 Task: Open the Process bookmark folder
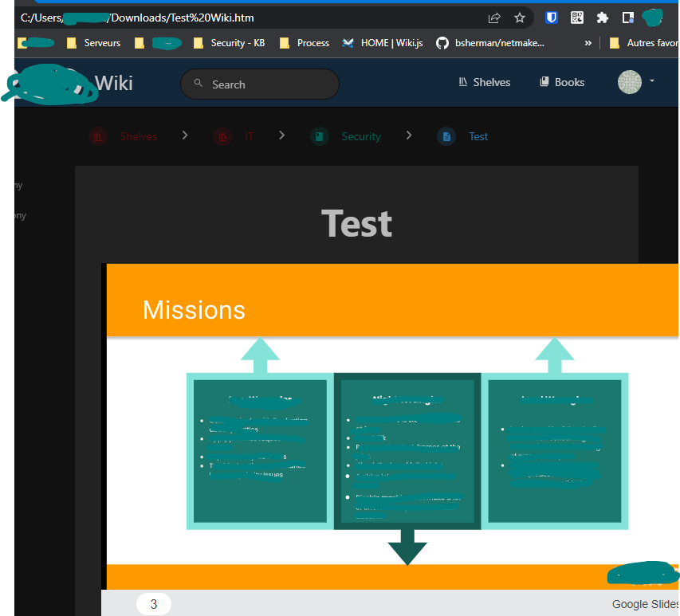305,44
